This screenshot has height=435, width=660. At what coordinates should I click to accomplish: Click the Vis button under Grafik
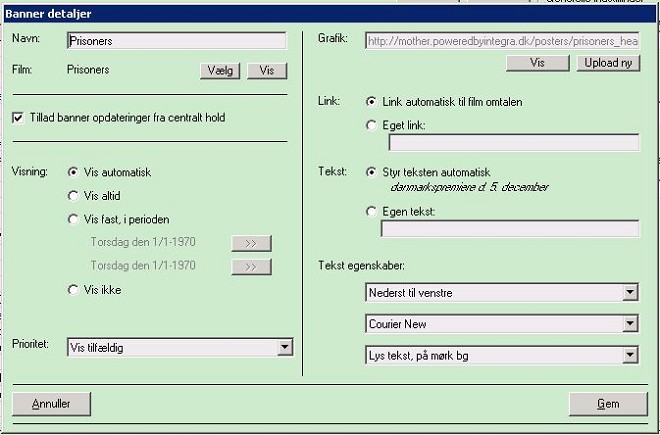coord(538,63)
